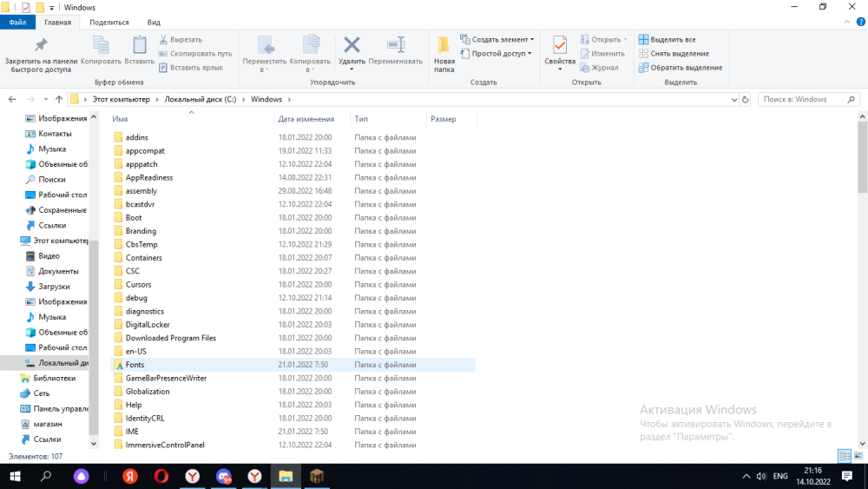The image size is (868, 489).
Task: Click Этот компьютер in address bar
Action: pyautogui.click(x=121, y=99)
